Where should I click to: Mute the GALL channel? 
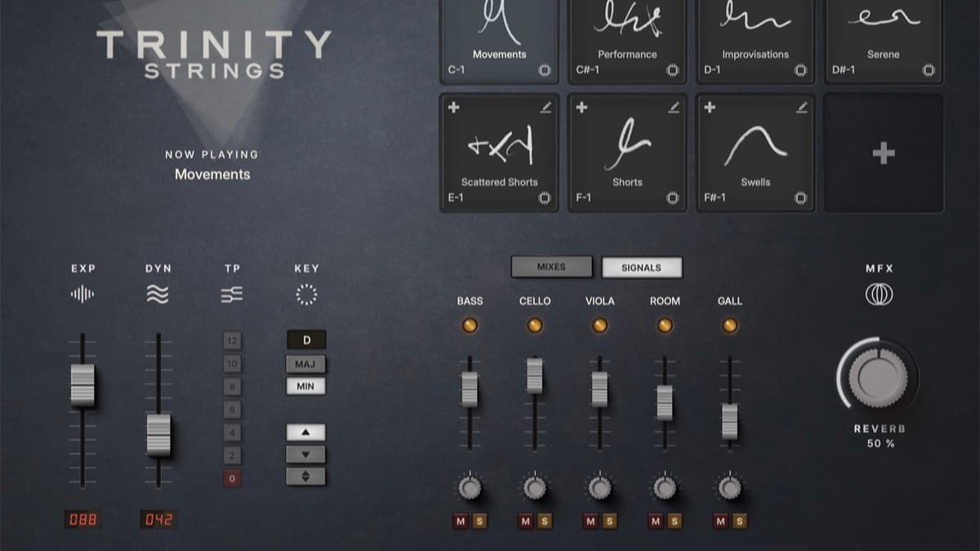coord(721,521)
